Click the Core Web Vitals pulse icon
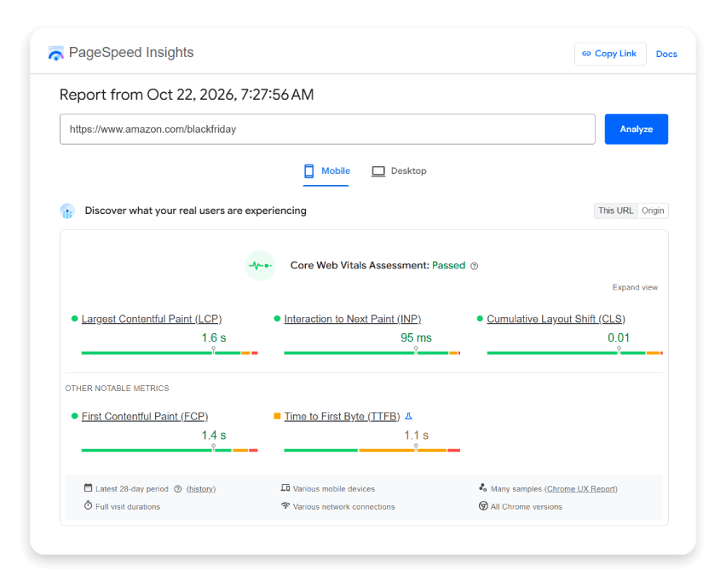 click(260, 265)
